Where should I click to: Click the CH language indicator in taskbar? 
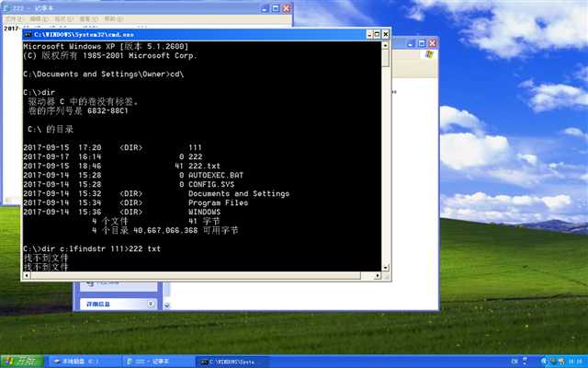pyautogui.click(x=514, y=362)
